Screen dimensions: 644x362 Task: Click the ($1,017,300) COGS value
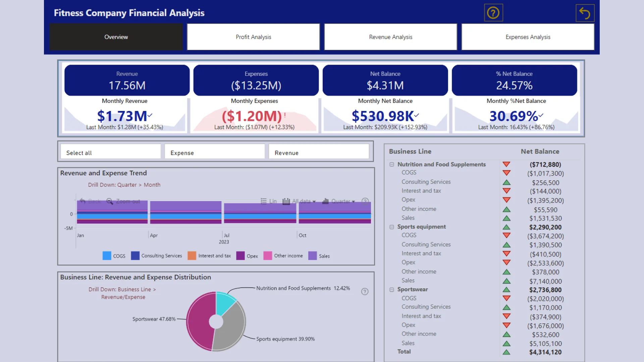click(545, 174)
